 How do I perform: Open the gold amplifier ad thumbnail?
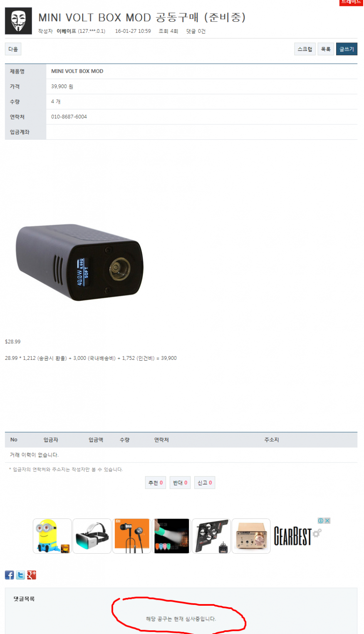coord(251,536)
